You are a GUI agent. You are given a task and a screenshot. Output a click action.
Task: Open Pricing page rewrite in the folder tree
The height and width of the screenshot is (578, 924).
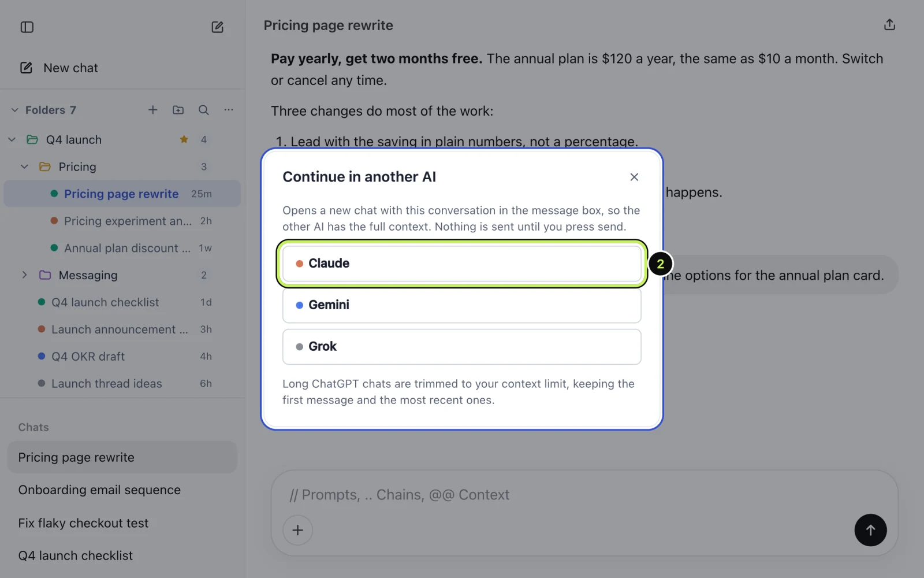(x=122, y=194)
